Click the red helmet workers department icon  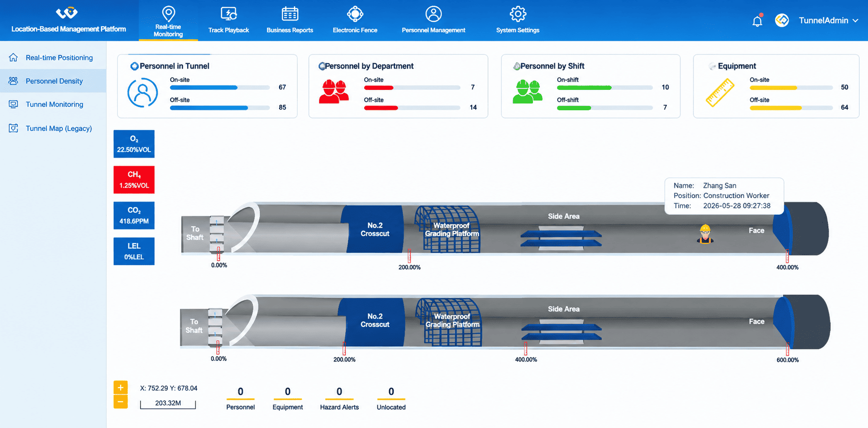tap(334, 91)
